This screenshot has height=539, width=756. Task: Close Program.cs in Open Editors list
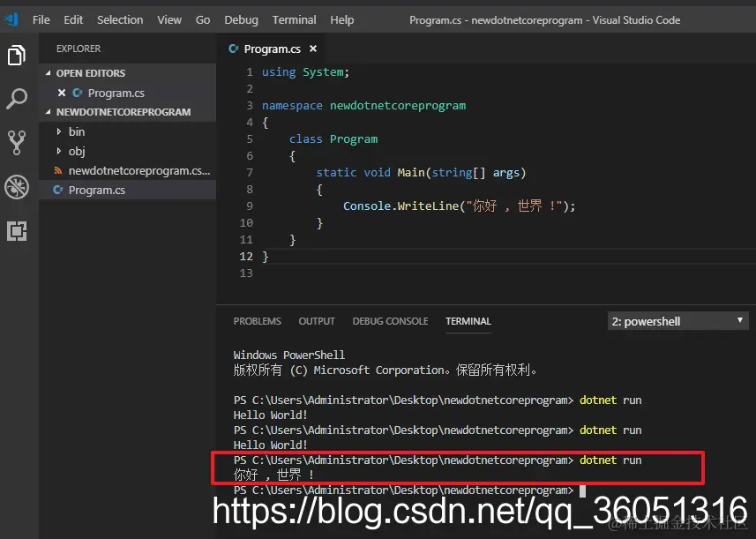pyautogui.click(x=61, y=93)
